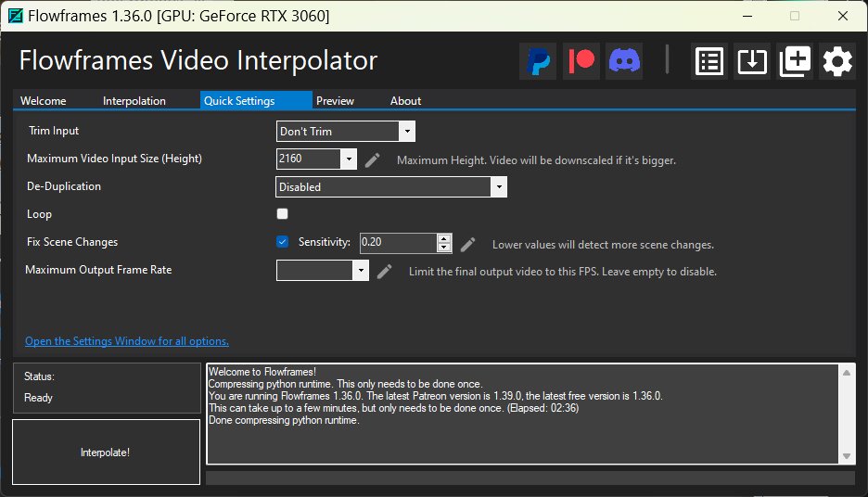Open the Maximum Output Frame Rate dropdown
This screenshot has width=868, height=497.
coord(361,270)
